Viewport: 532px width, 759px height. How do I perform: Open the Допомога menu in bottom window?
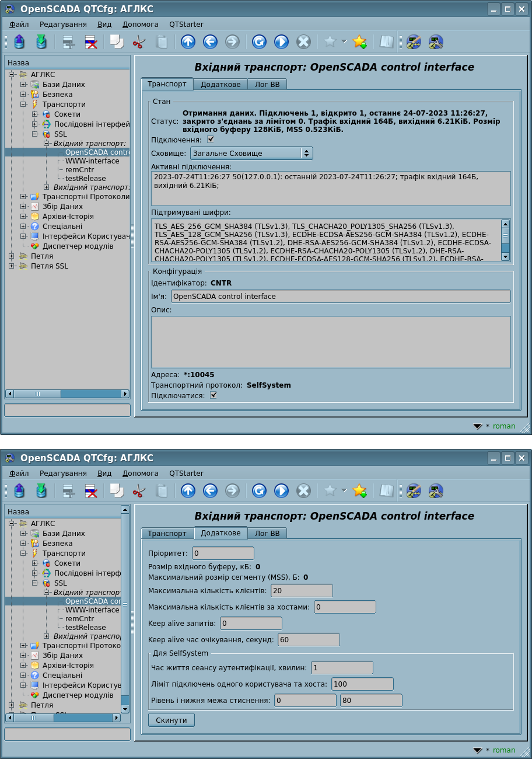140,473
